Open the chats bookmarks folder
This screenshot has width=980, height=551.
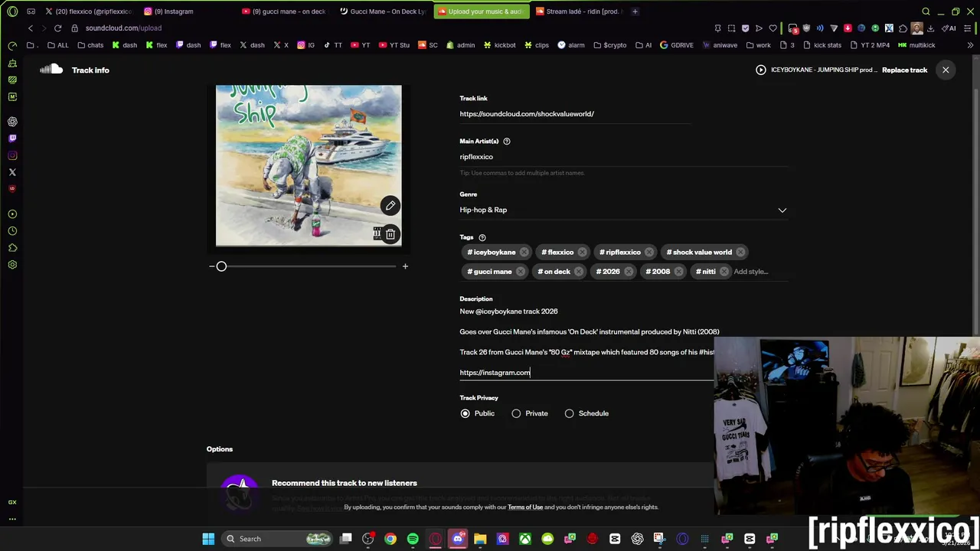click(x=90, y=45)
